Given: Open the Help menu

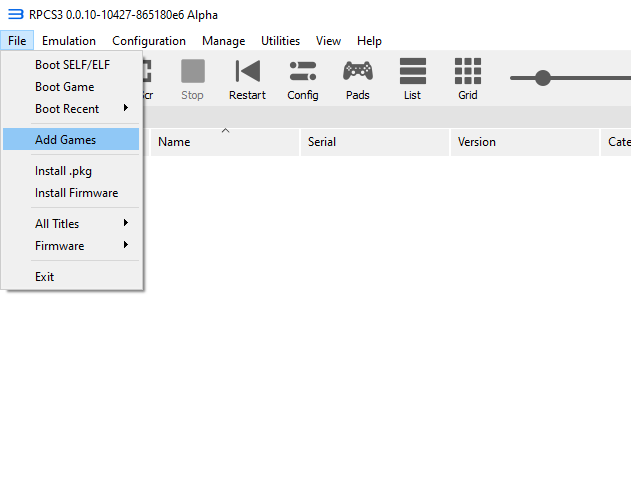Looking at the screenshot, I should [369, 41].
